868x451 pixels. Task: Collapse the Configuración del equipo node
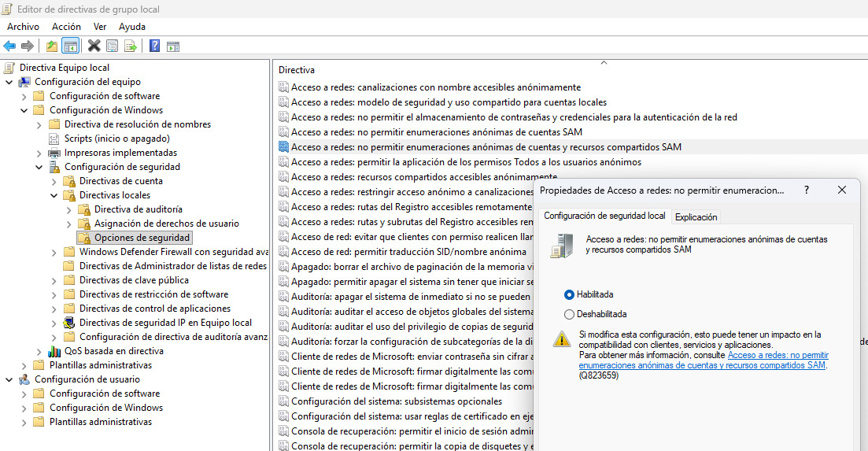click(9, 82)
